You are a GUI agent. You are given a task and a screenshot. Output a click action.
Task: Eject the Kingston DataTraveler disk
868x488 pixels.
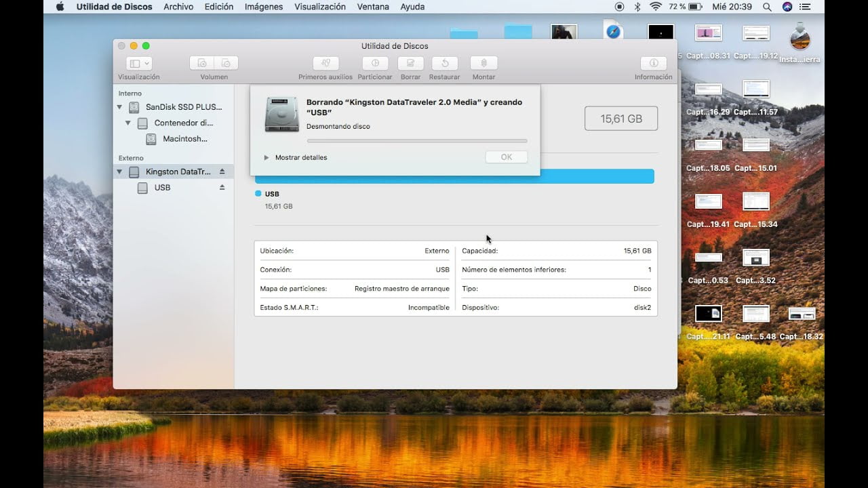pos(222,171)
